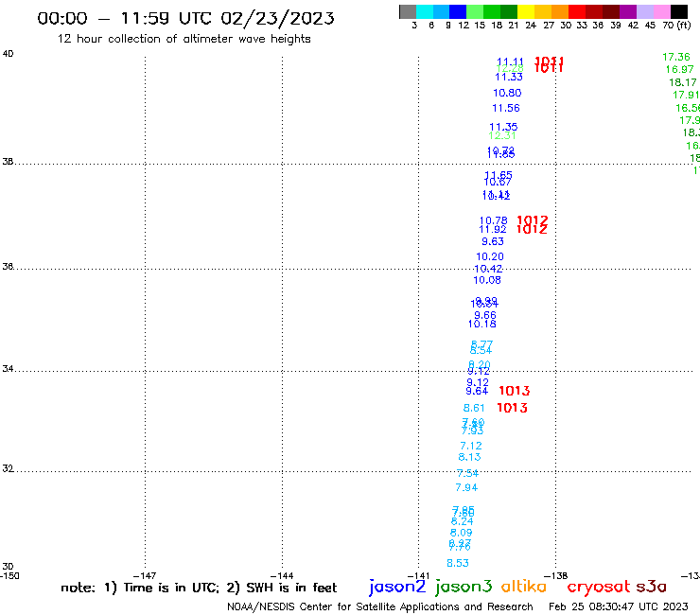Select the yellow swatch above 24 ft
Image resolution: width=700 pixels, height=615 pixels.
pyautogui.click(x=526, y=11)
